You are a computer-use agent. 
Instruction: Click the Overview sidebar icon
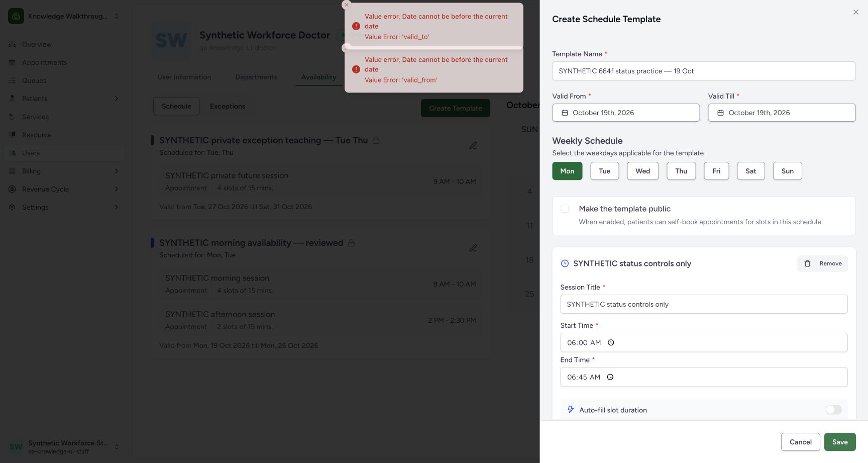click(12, 44)
